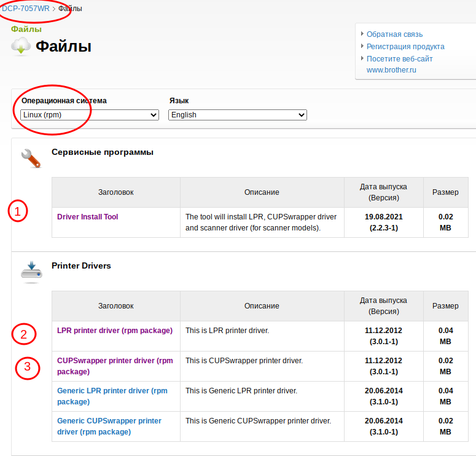Open the Операционная система dropdown showing Linux (rpm)

tap(90, 115)
